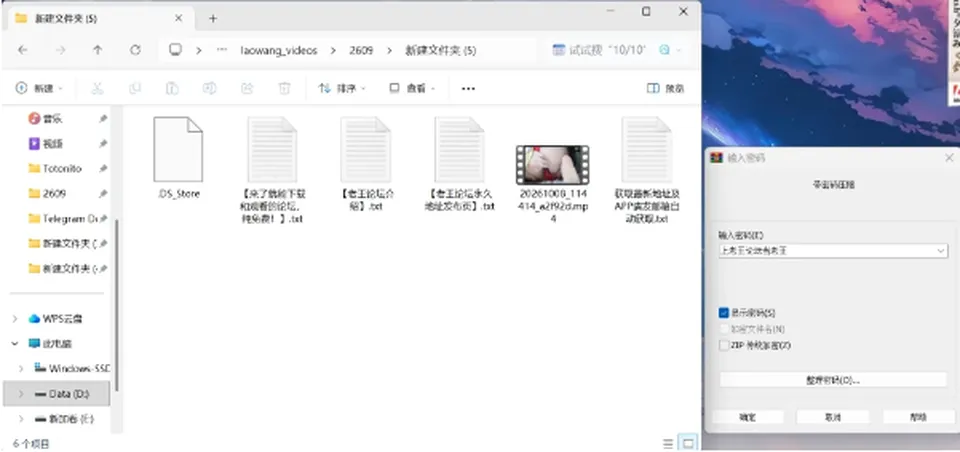Check ZIP 传统加密(Z) checkbox
Screen dimensions: 960x452
pos(724,345)
